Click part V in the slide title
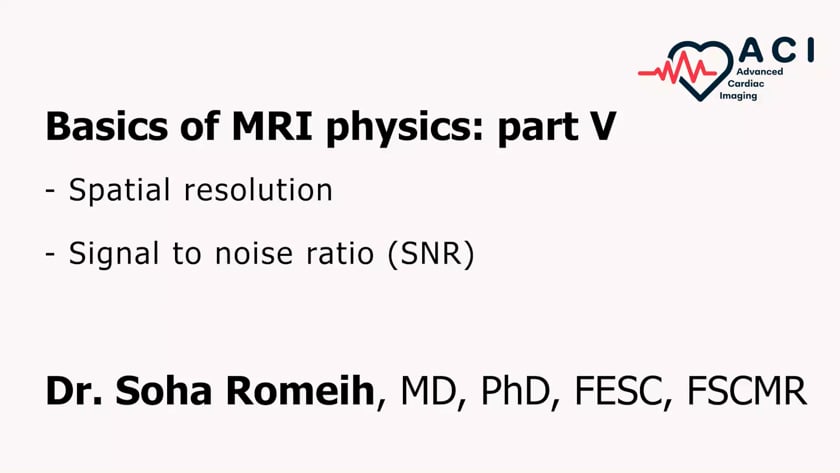The height and width of the screenshot is (473, 840). pyautogui.click(x=557, y=128)
